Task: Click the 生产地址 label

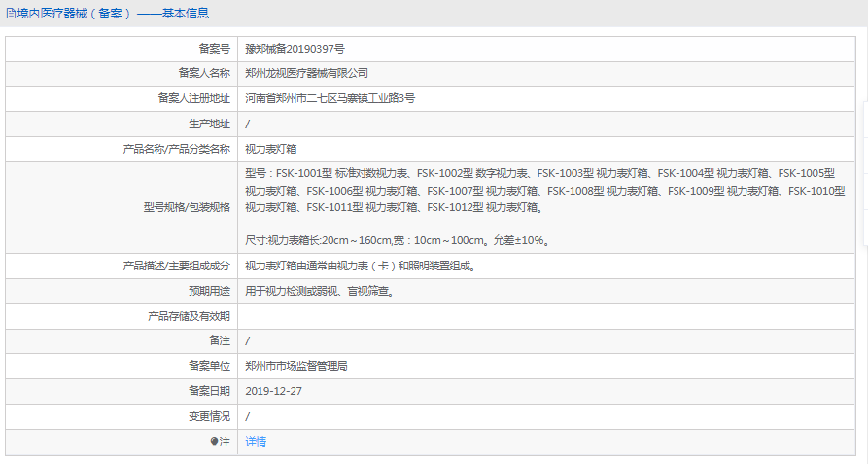Action: click(209, 125)
